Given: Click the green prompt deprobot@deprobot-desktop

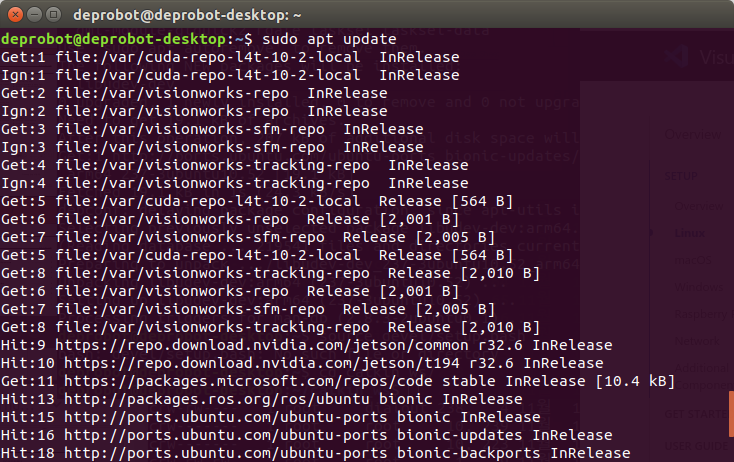Looking at the screenshot, I should tap(114, 39).
